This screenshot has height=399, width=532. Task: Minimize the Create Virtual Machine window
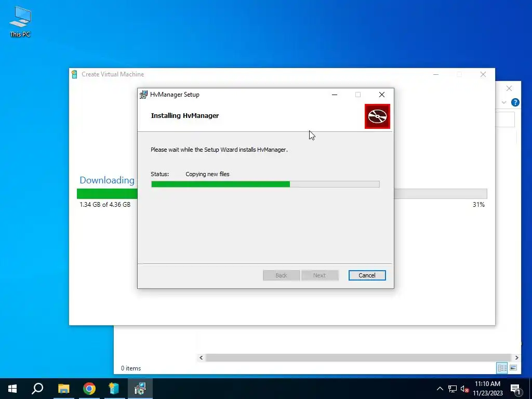point(436,74)
